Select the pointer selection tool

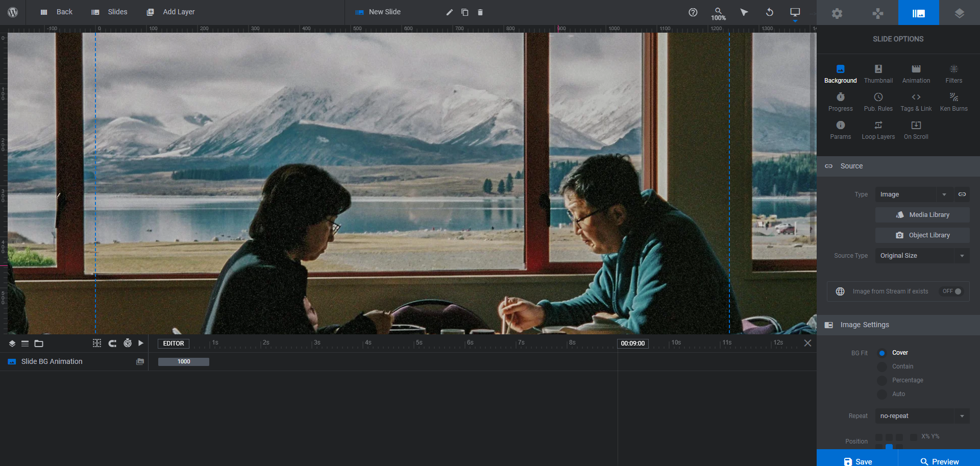coord(744,12)
